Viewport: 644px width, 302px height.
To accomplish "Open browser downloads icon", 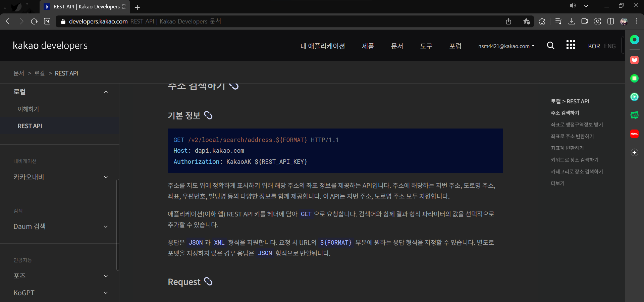I will [572, 21].
